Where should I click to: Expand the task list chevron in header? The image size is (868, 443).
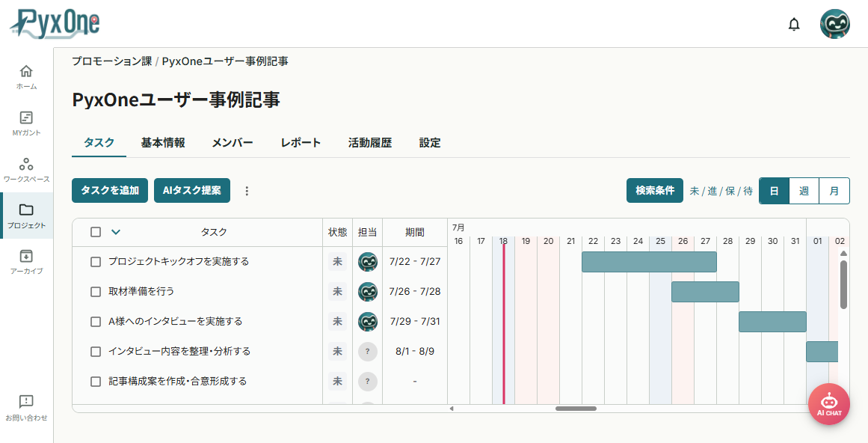point(116,232)
